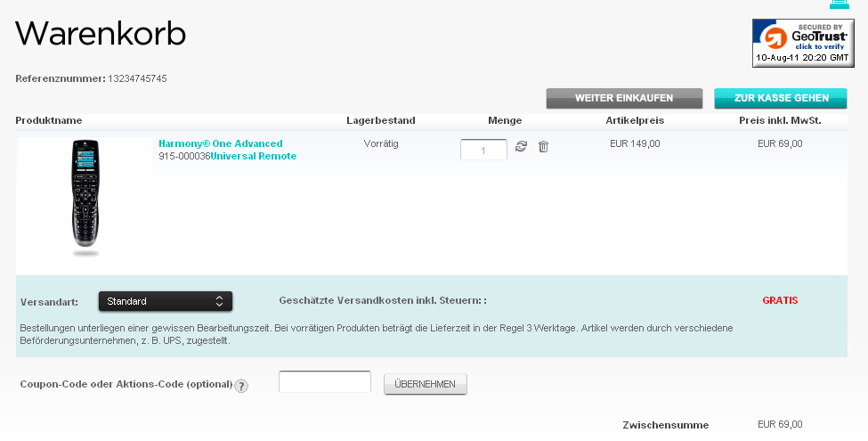Click the Lagerbestand column header
The image size is (868, 441).
381,120
